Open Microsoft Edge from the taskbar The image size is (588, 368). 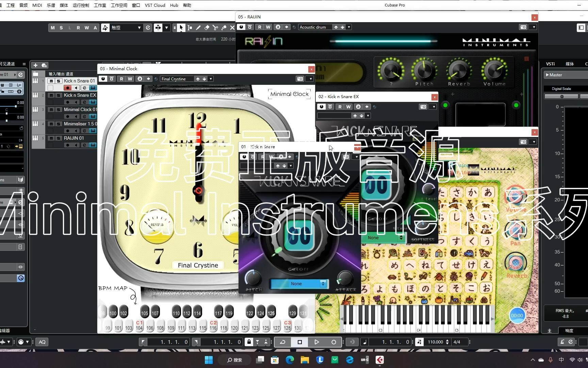point(290,360)
